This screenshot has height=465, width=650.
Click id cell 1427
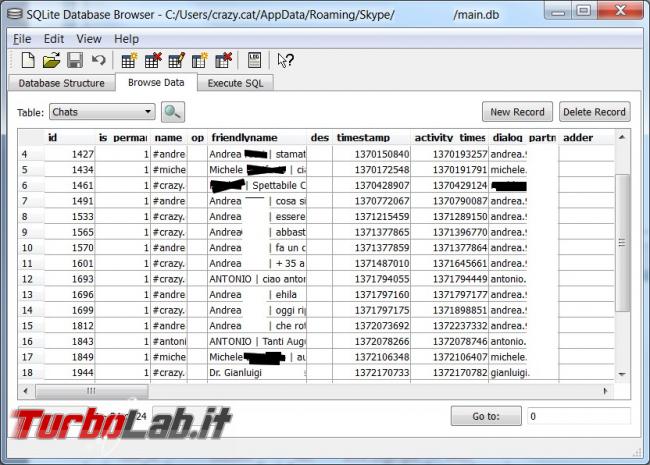(x=69, y=154)
